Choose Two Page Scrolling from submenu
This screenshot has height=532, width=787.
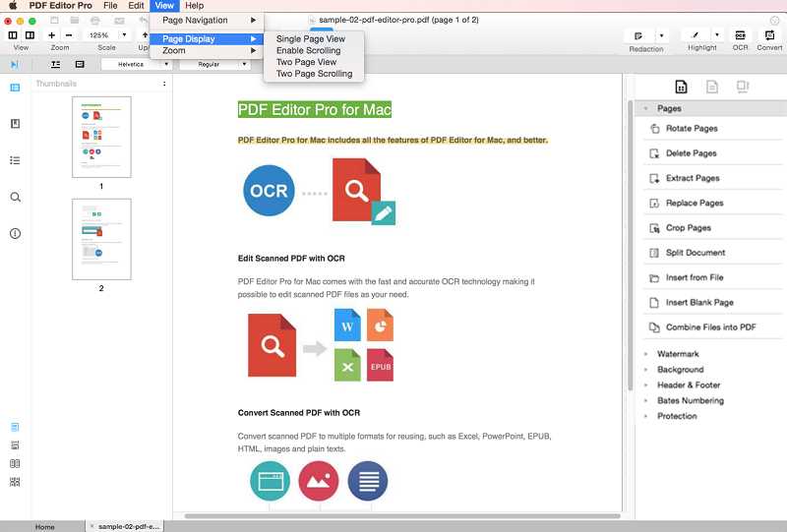coord(314,74)
